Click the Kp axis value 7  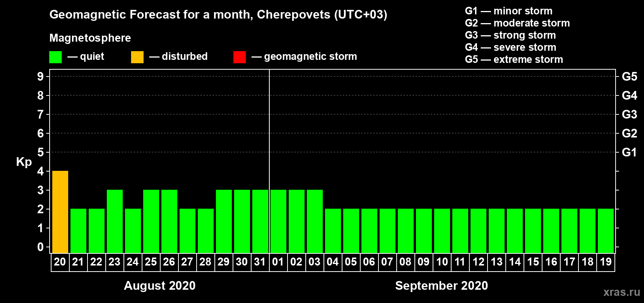point(41,114)
